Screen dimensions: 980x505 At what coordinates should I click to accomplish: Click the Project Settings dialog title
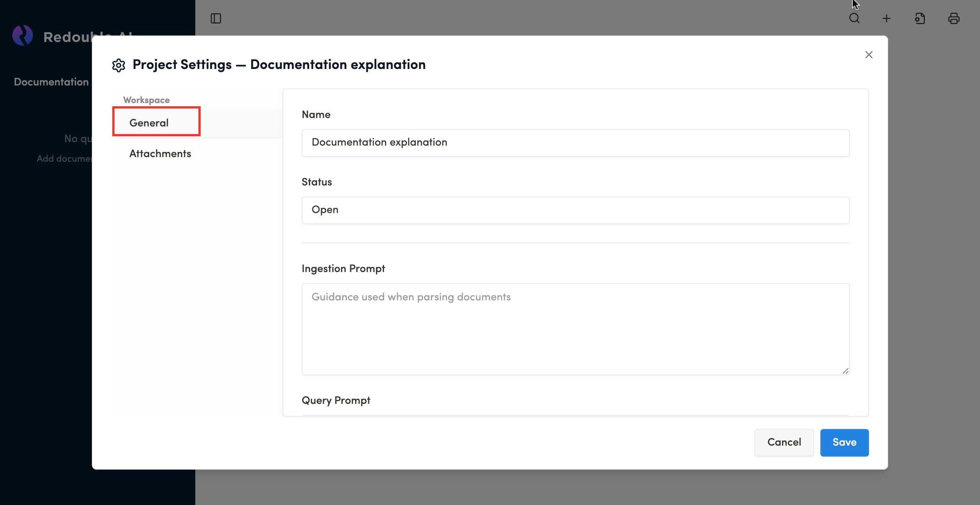279,64
